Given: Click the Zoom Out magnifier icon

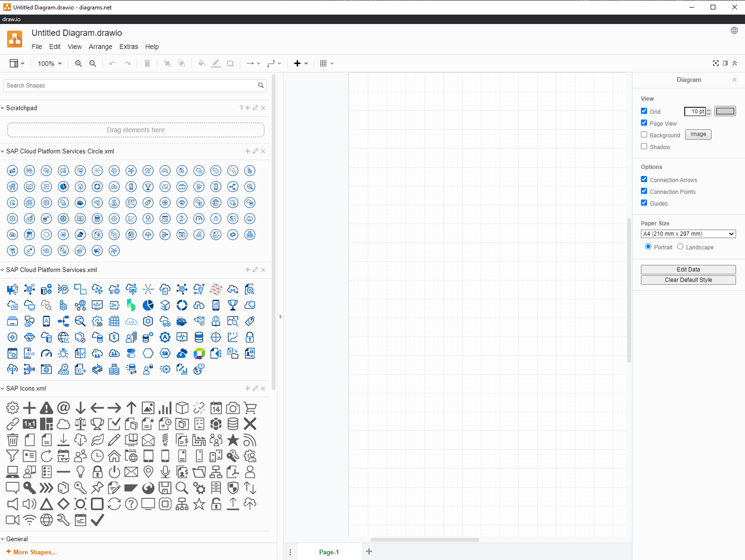Looking at the screenshot, I should point(93,64).
